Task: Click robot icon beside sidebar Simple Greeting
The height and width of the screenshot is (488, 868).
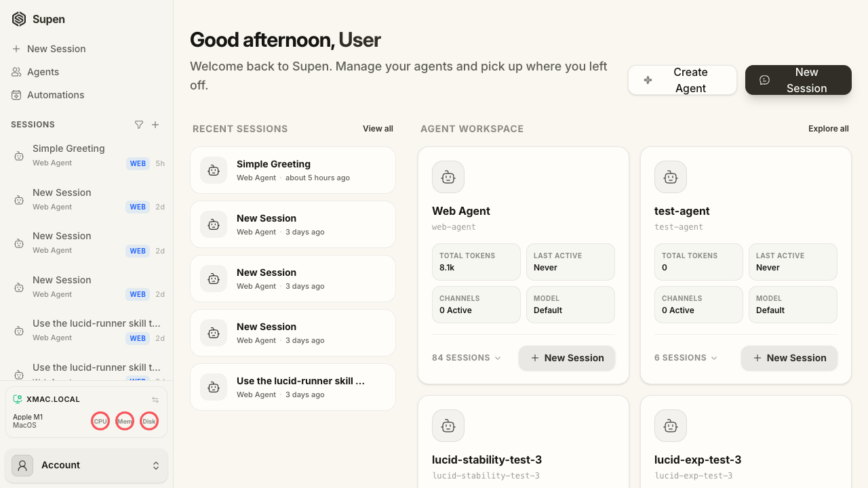Action: tap(19, 156)
